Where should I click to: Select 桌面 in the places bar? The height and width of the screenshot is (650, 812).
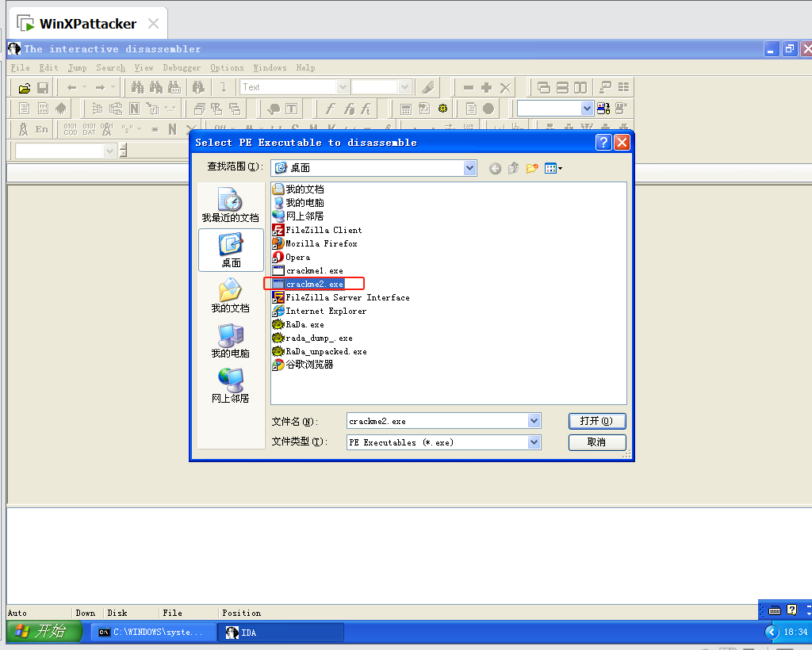point(231,250)
